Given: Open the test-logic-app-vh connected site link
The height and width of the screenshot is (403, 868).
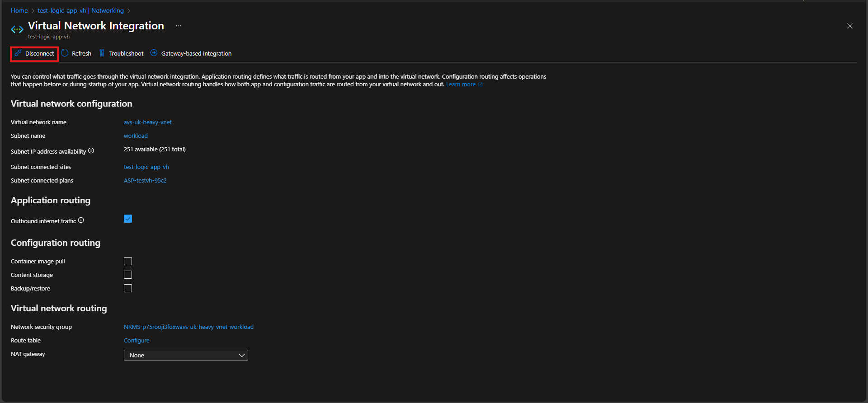Looking at the screenshot, I should coord(146,167).
